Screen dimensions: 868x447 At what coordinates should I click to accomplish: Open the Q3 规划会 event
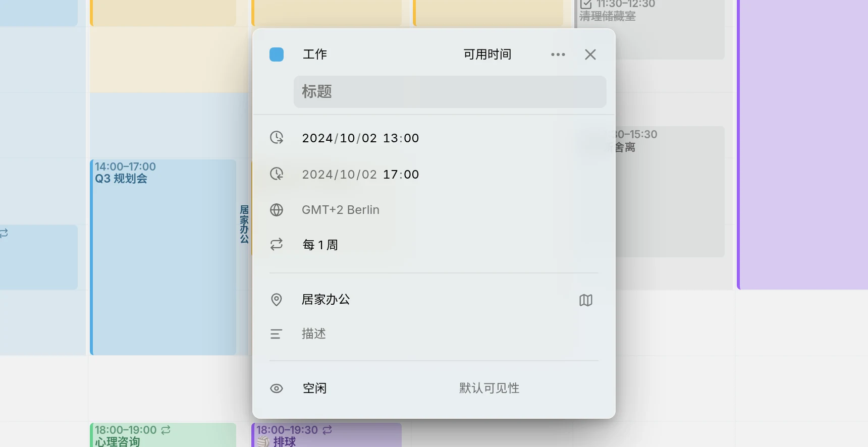tap(163, 257)
